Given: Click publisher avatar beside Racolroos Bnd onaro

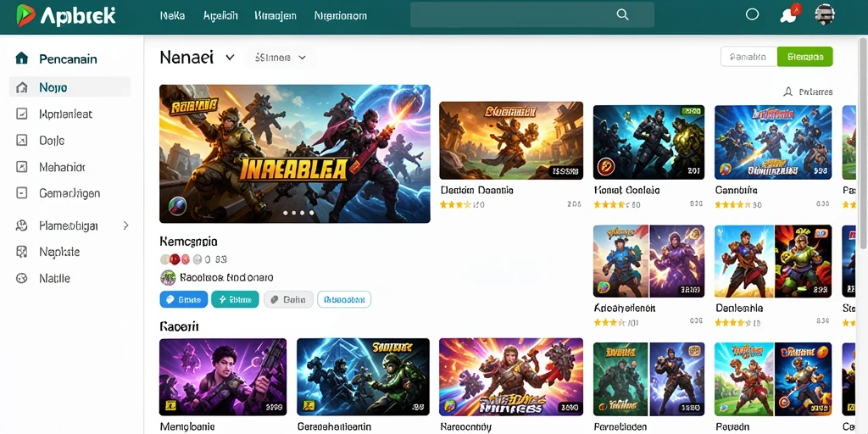Looking at the screenshot, I should [x=168, y=278].
